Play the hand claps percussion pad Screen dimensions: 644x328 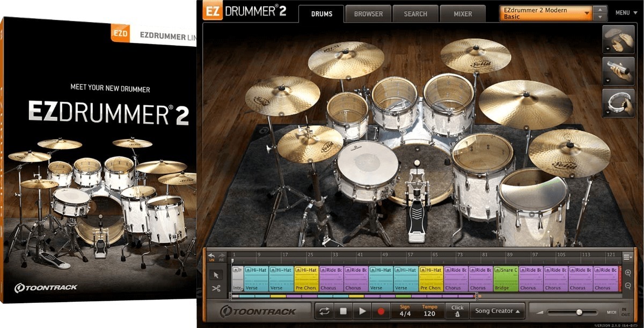[x=618, y=39]
